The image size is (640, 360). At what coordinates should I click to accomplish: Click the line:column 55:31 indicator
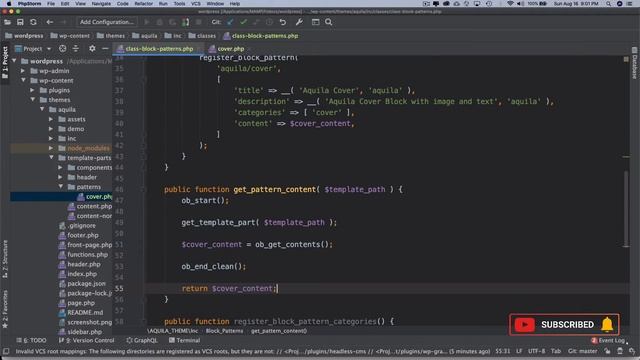click(502, 351)
